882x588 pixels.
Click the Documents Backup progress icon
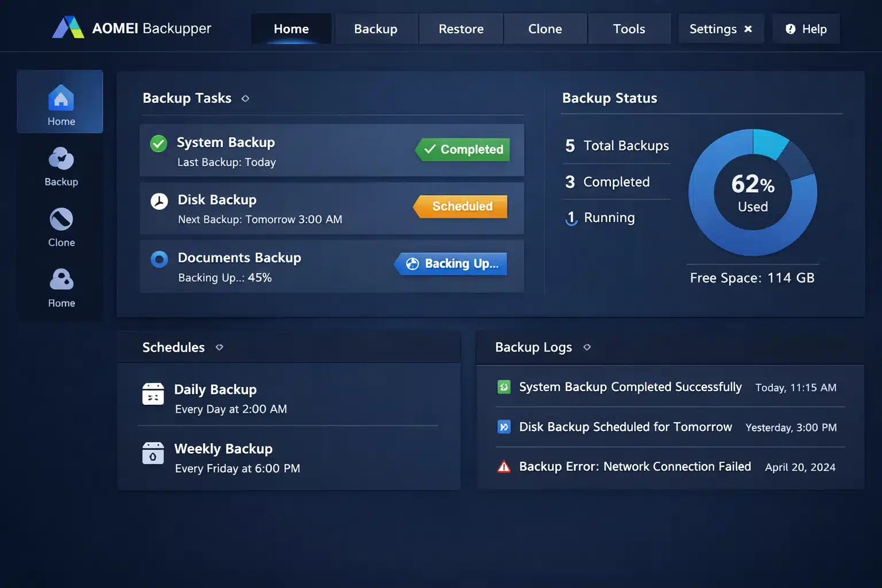coord(158,259)
